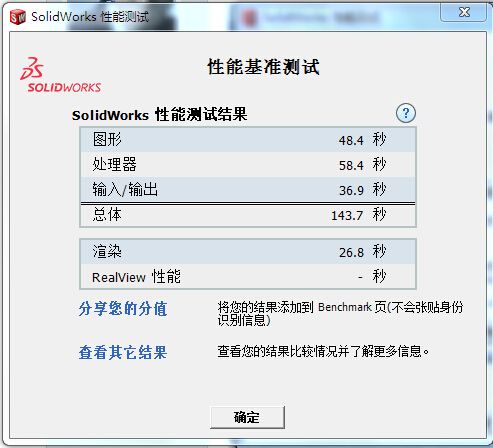Click the SolidWorks title bar app icon
The width and height of the screenshot is (493, 448).
[18, 17]
